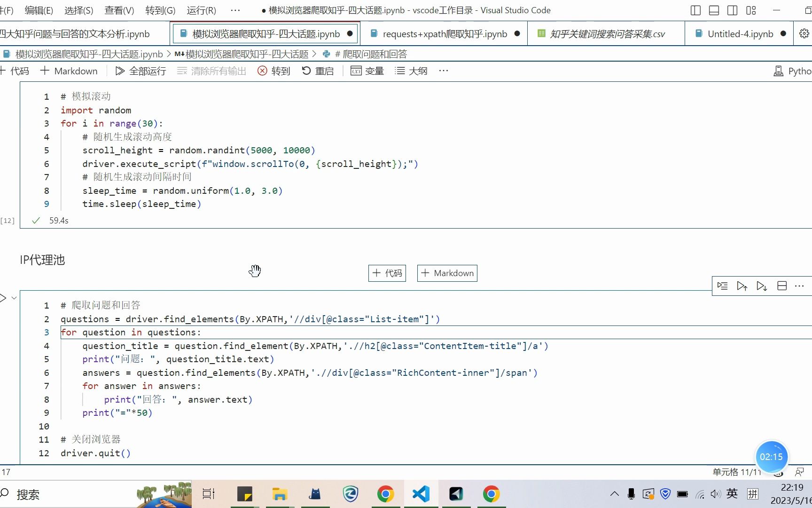This screenshot has height=508, width=812.
Task: Add Markdown cell from notebook toolbar
Action: click(69, 71)
